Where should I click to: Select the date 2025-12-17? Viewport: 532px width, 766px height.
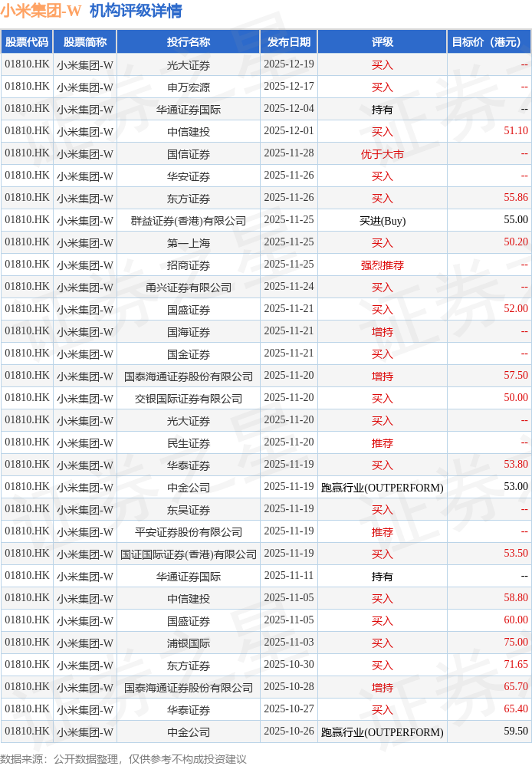(x=289, y=87)
